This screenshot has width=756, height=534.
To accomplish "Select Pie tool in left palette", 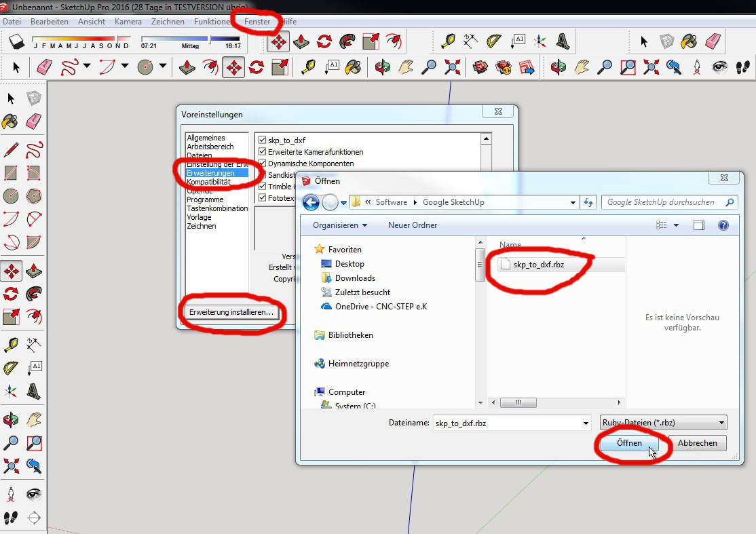I will tap(34, 242).
